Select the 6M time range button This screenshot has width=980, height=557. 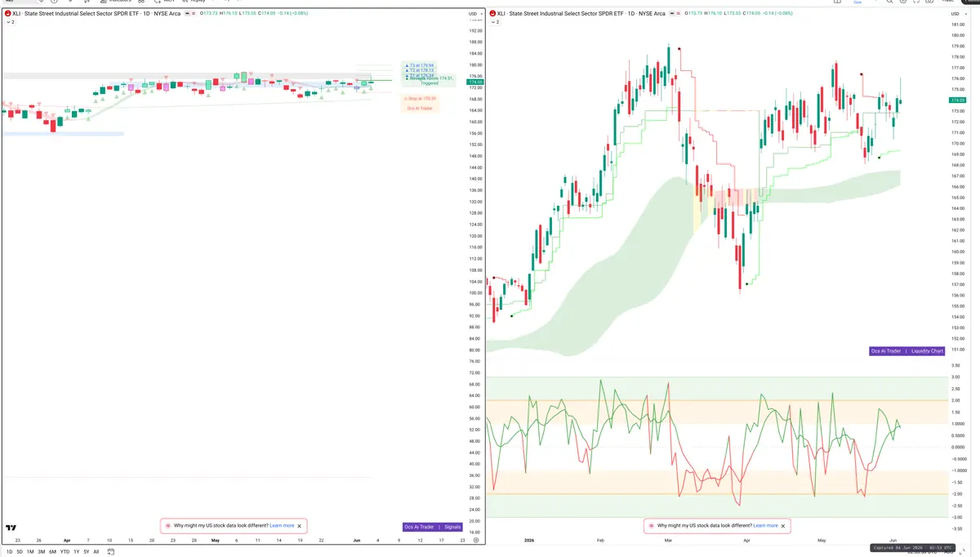tap(52, 552)
